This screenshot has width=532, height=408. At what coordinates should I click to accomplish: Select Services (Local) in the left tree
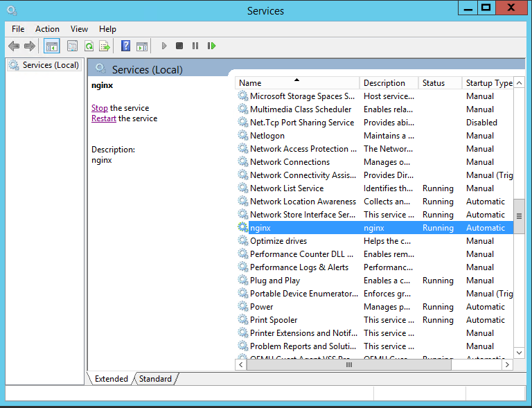click(51, 65)
